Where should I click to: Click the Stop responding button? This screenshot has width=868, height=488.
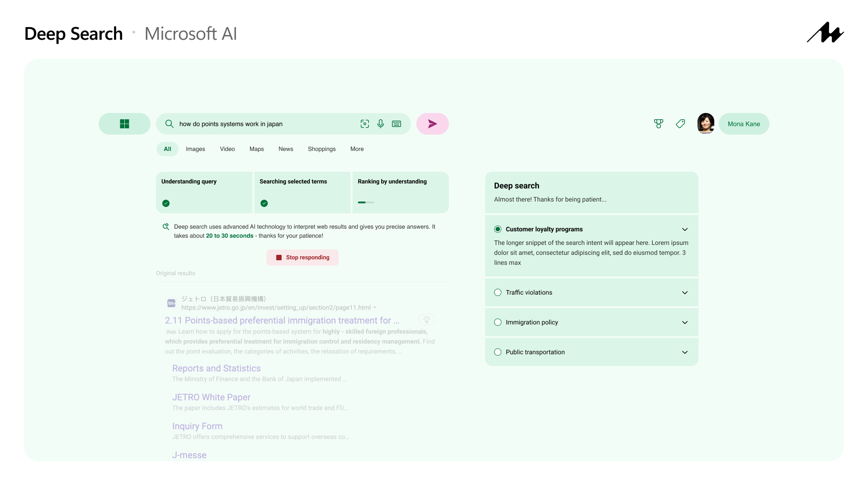click(x=302, y=258)
